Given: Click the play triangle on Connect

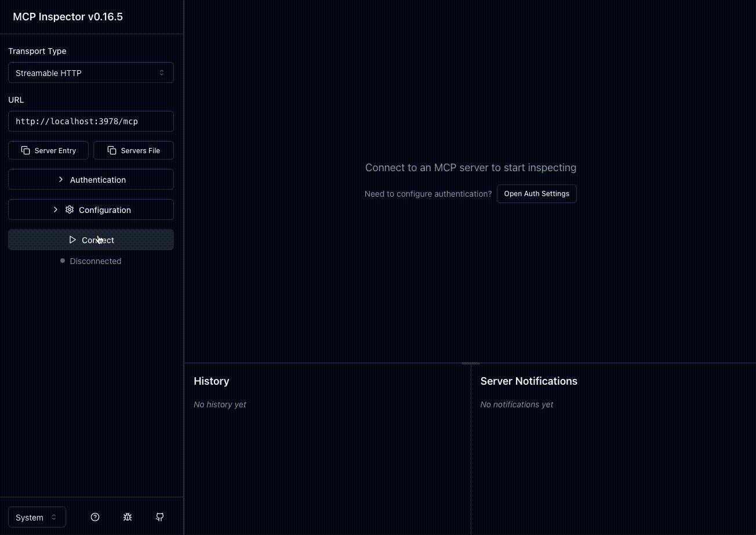Looking at the screenshot, I should click(72, 240).
